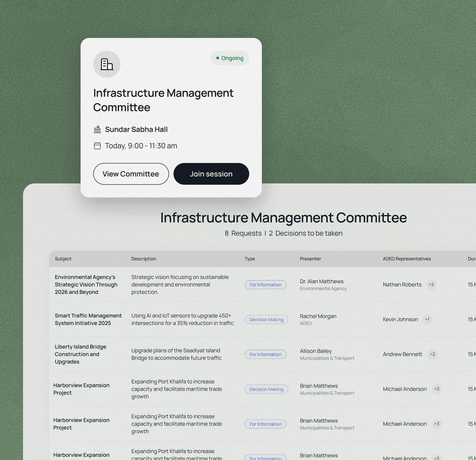This screenshot has width=476, height=460.
Task: Select the ADEO Representatives column header
Action: 407,259
